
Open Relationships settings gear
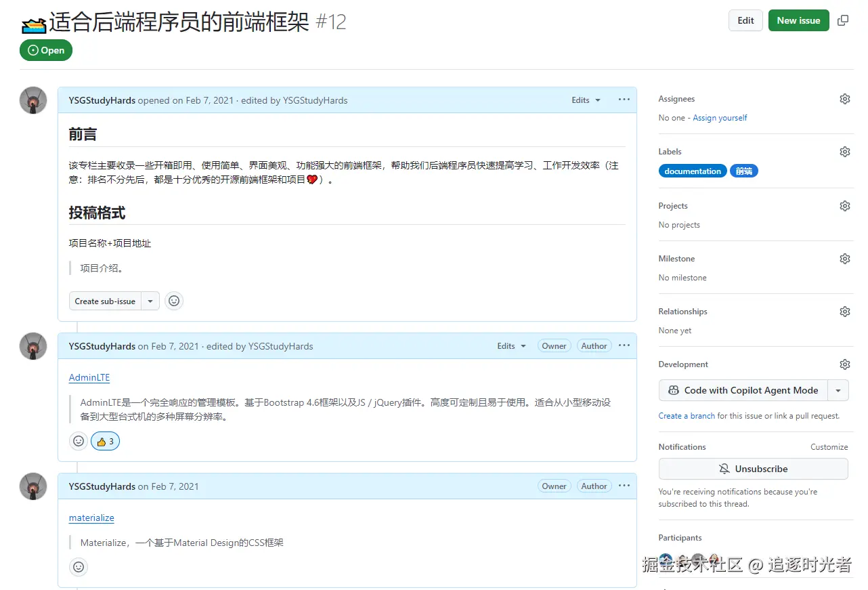845,312
